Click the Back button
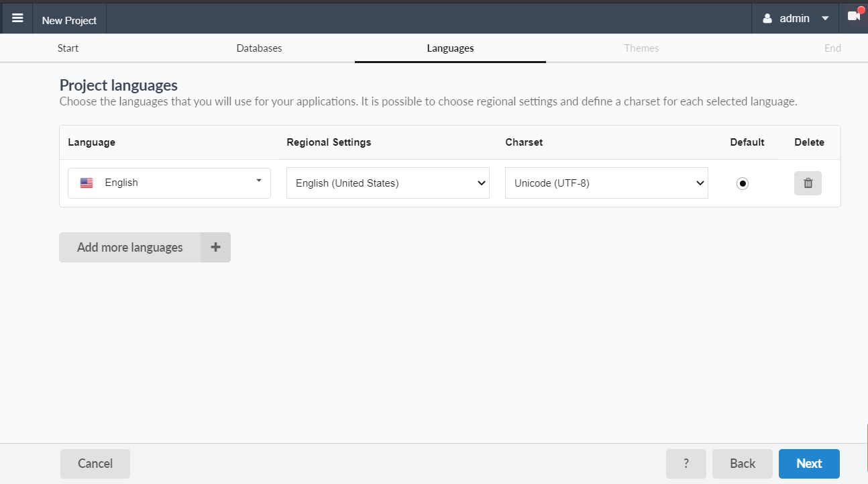The height and width of the screenshot is (484, 868). pyautogui.click(x=743, y=463)
